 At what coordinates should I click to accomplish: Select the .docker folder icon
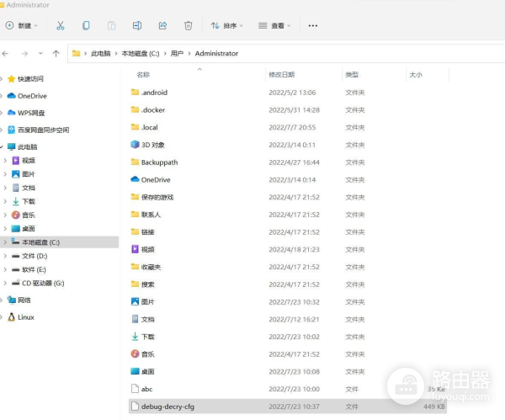(x=135, y=109)
